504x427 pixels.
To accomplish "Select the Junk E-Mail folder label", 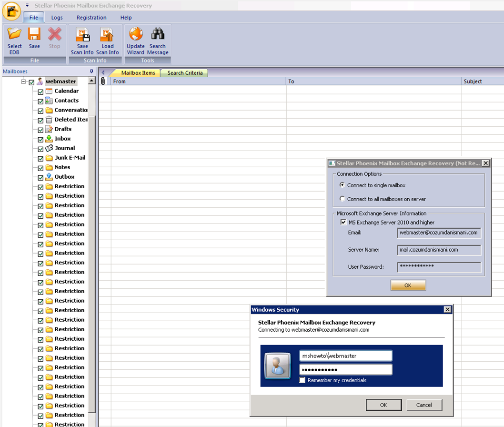I will pyautogui.click(x=70, y=158).
